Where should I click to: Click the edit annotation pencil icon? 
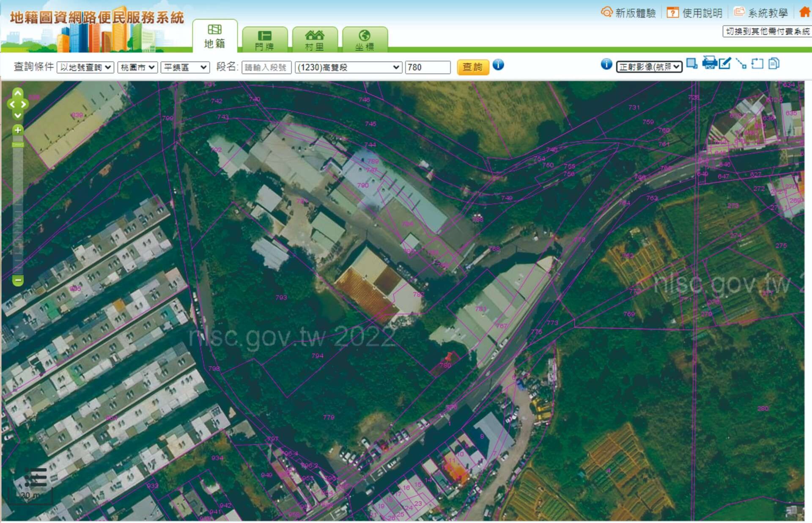click(x=725, y=64)
